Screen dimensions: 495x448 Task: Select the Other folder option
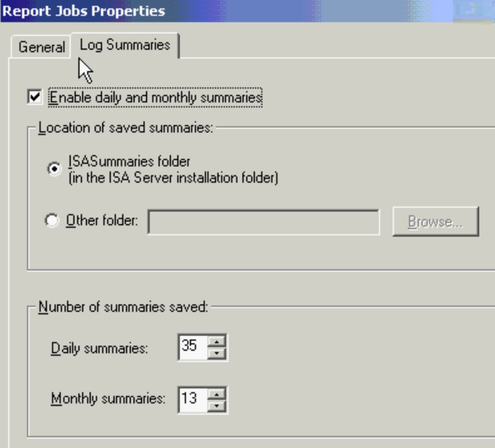(x=52, y=220)
